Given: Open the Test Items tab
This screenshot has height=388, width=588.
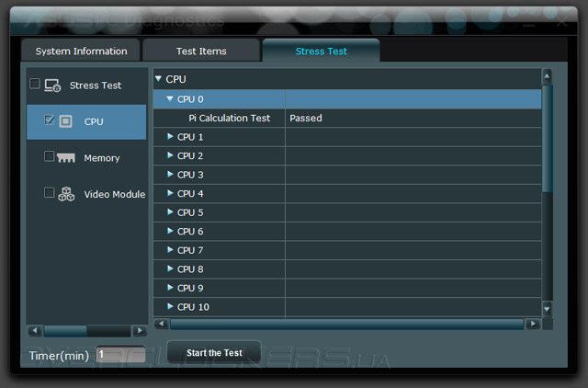Looking at the screenshot, I should point(201,51).
